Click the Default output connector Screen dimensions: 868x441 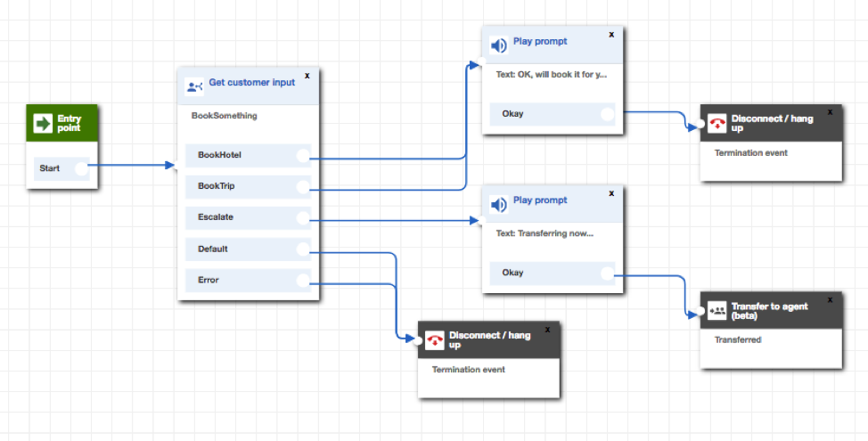303,249
